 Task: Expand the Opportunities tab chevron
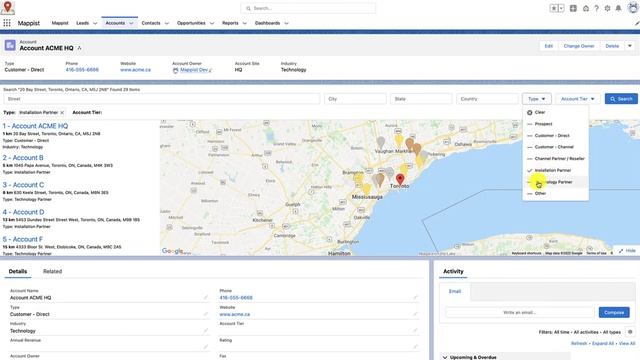tap(212, 24)
